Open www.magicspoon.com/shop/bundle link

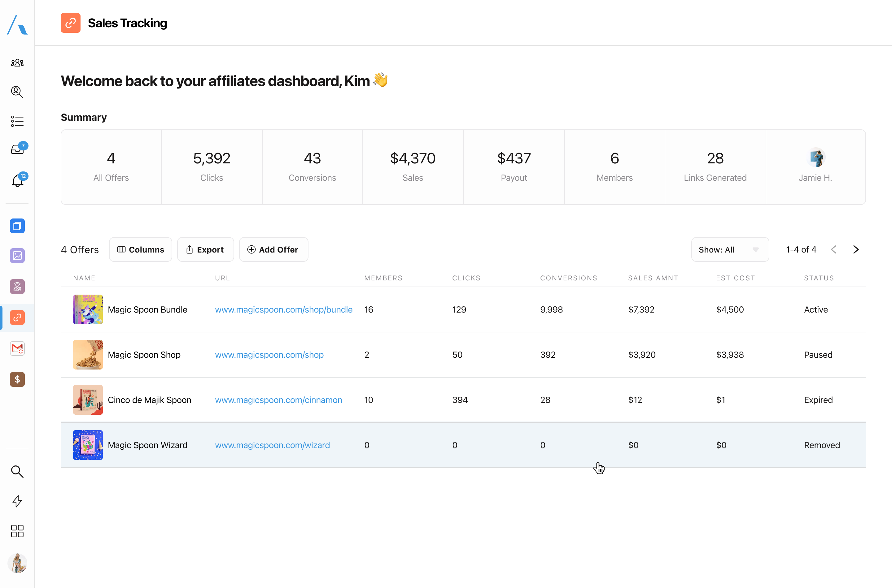pos(283,310)
